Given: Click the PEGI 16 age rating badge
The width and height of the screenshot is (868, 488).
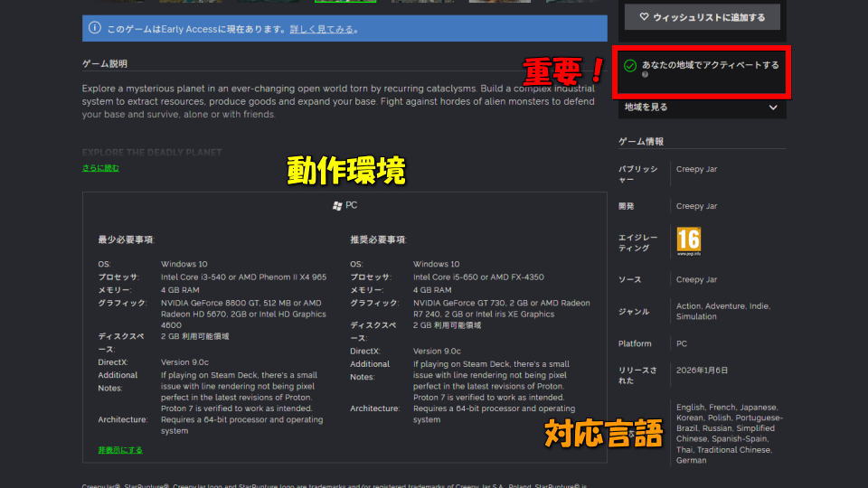Looking at the screenshot, I should (688, 241).
